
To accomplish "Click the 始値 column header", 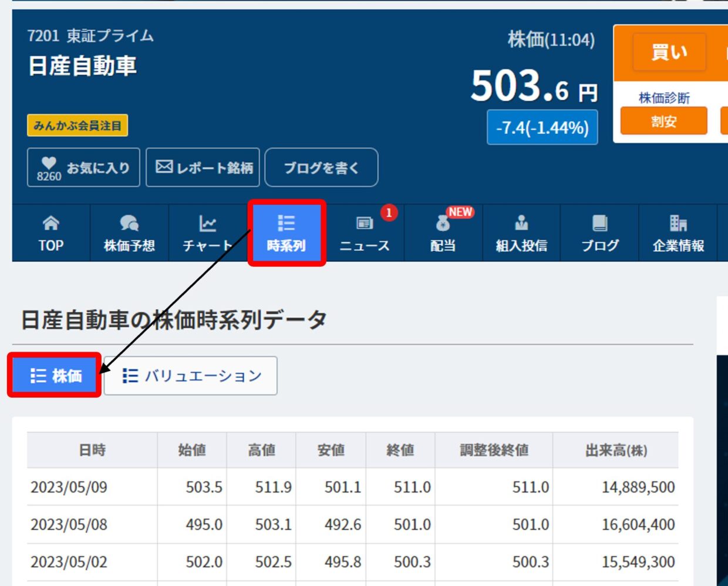I will tap(192, 450).
